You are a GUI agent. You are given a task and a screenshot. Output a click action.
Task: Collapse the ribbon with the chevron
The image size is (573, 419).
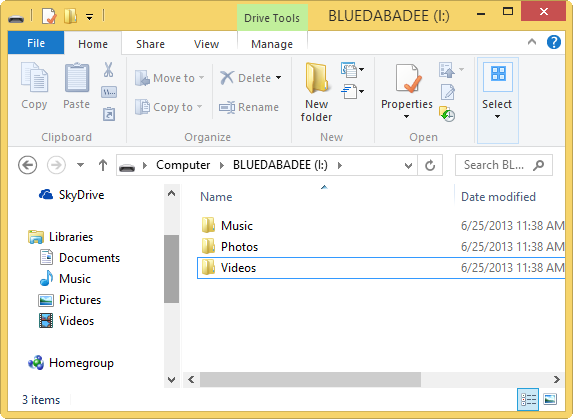pyautogui.click(x=532, y=42)
